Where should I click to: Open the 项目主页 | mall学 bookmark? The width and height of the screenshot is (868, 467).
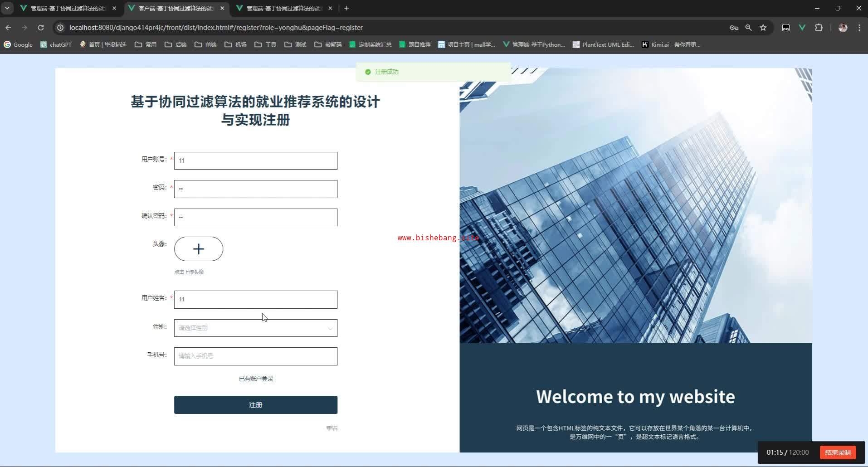tap(467, 44)
